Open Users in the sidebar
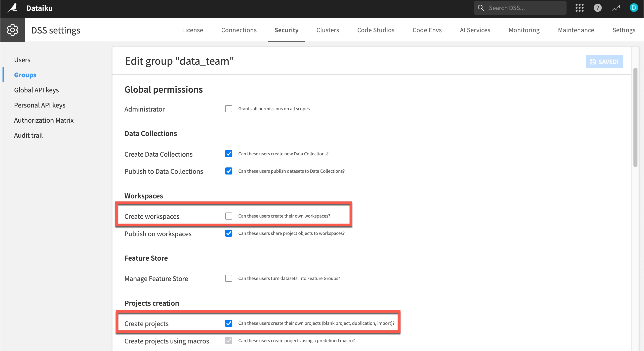Image resolution: width=644 pixels, height=351 pixels. [x=22, y=60]
